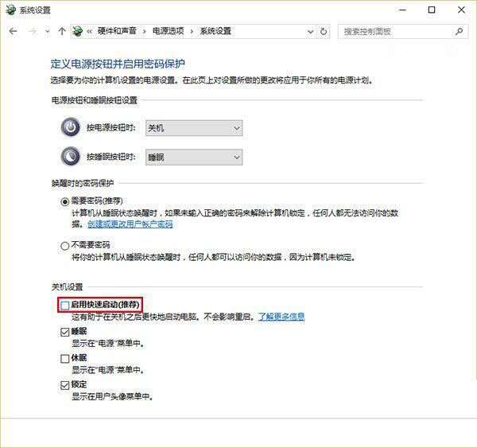Click the control panel icon in address bar
The width and height of the screenshot is (477, 448).
(78, 32)
